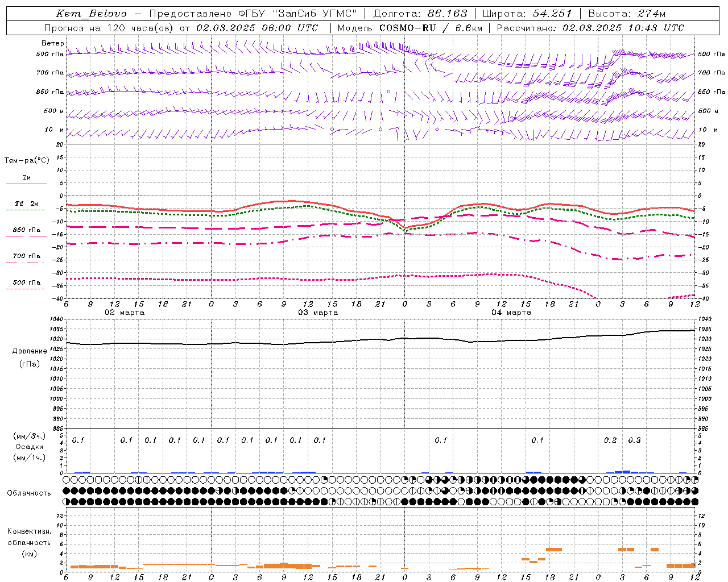Click the (мм/3ч.) precipitation unit label
The width and height of the screenshot is (728, 582).
30,436
